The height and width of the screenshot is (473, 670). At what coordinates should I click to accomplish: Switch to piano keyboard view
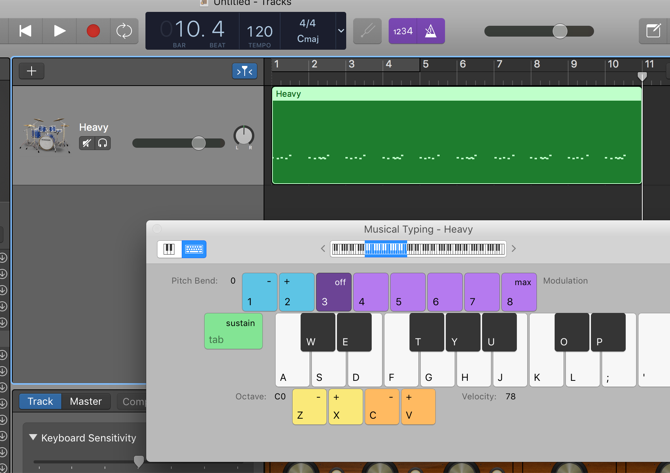pos(169,249)
